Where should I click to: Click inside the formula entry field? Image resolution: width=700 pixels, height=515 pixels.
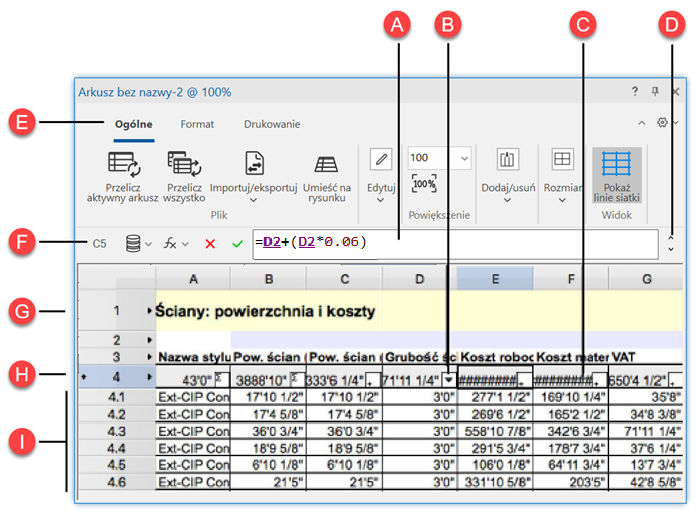tap(500, 242)
